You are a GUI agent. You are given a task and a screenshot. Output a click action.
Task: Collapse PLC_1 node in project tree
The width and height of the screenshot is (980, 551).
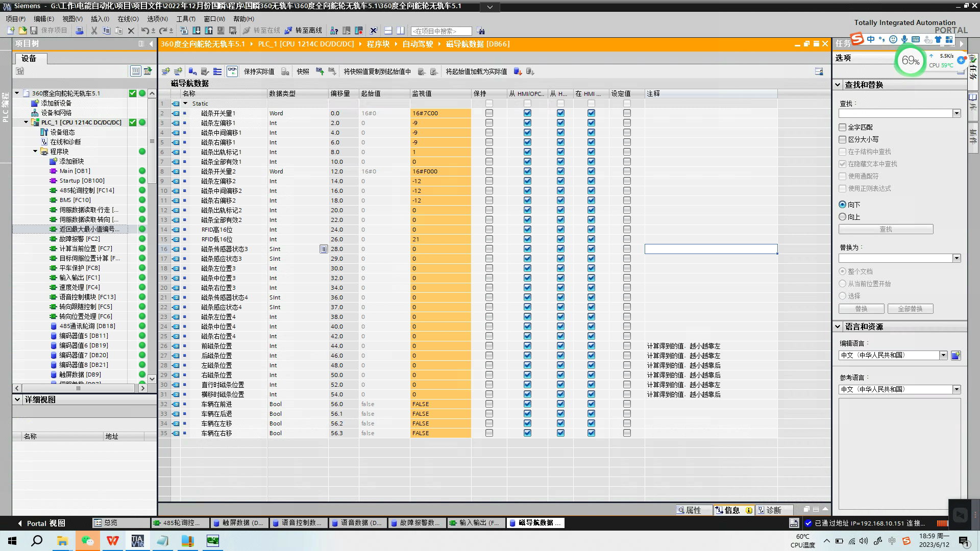(x=26, y=122)
